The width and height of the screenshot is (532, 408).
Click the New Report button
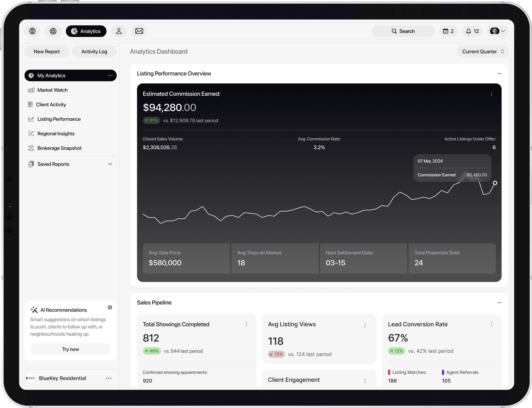(x=47, y=51)
